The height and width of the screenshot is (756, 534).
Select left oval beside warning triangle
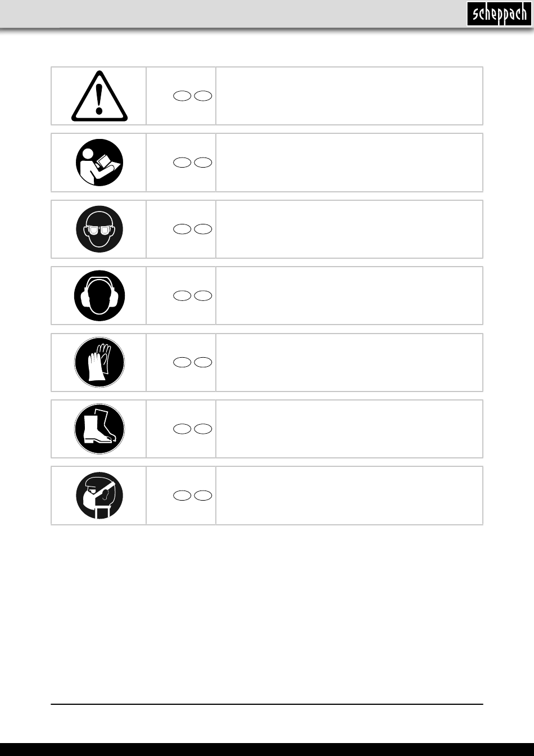pos(182,96)
